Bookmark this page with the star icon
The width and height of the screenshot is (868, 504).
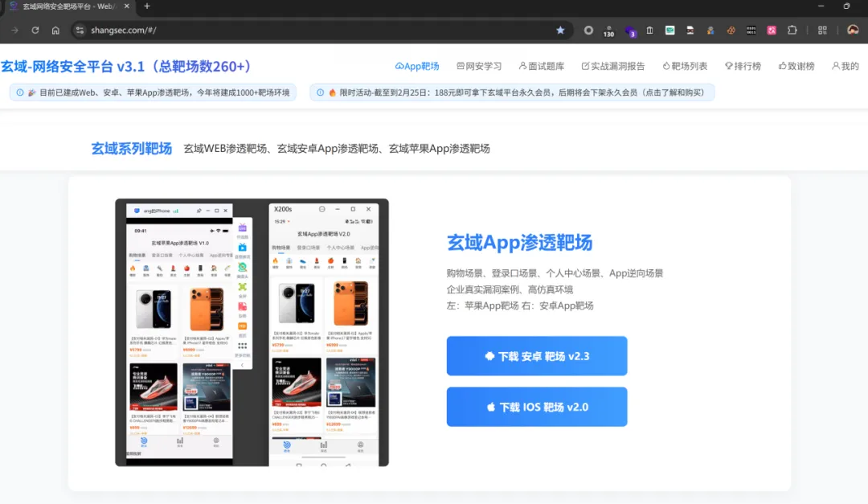point(560,31)
